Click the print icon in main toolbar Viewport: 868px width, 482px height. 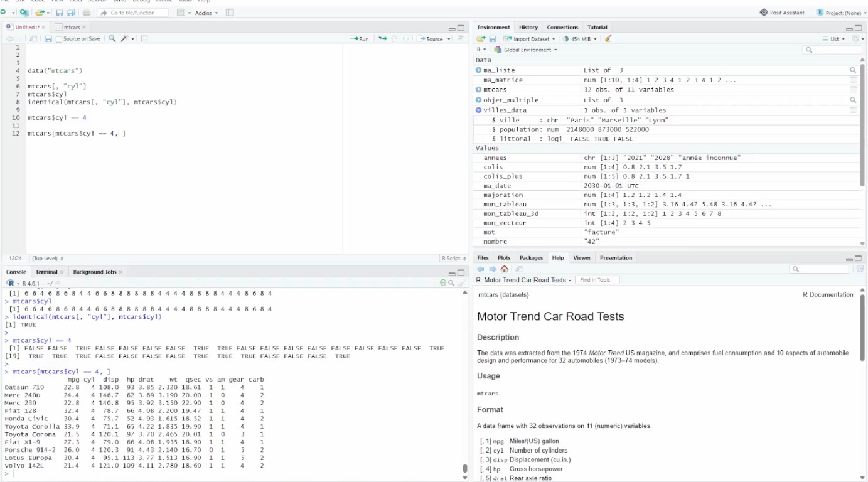[87, 13]
